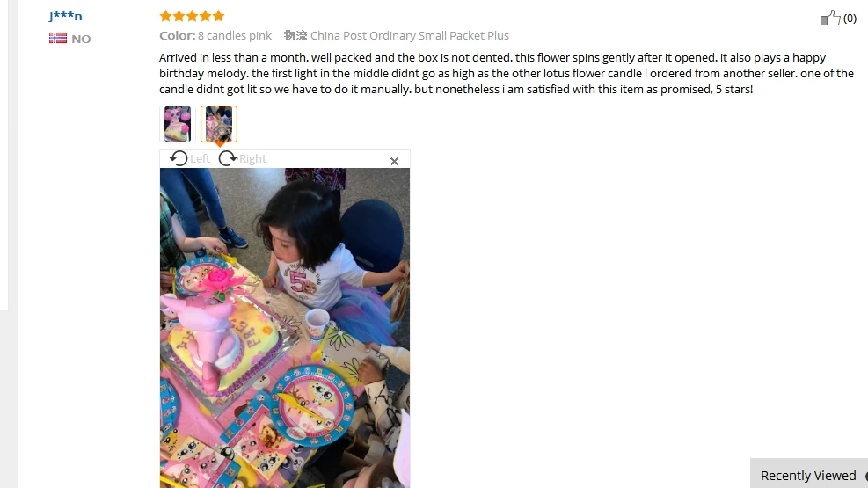Click the 物流 logistics label
This screenshot has width=868, height=488.
[x=295, y=35]
